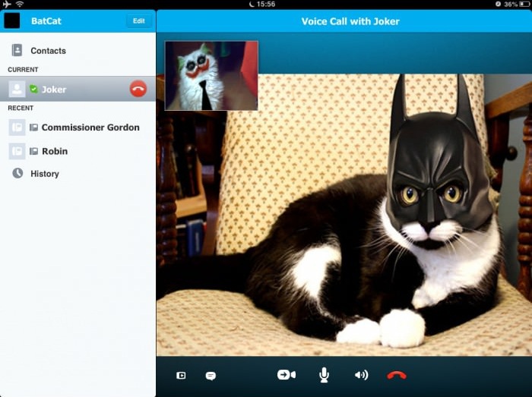532x397 pixels.
Task: Toggle the speaker volume icon
Action: [361, 375]
